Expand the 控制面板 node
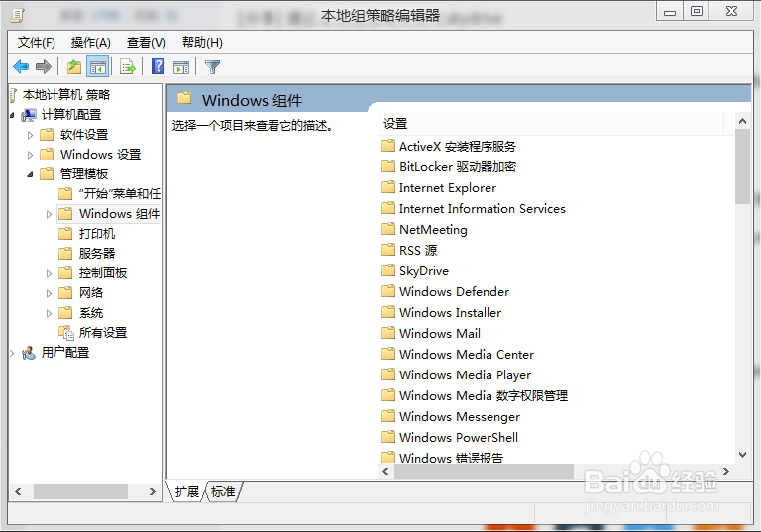761x532 pixels. pyautogui.click(x=49, y=273)
